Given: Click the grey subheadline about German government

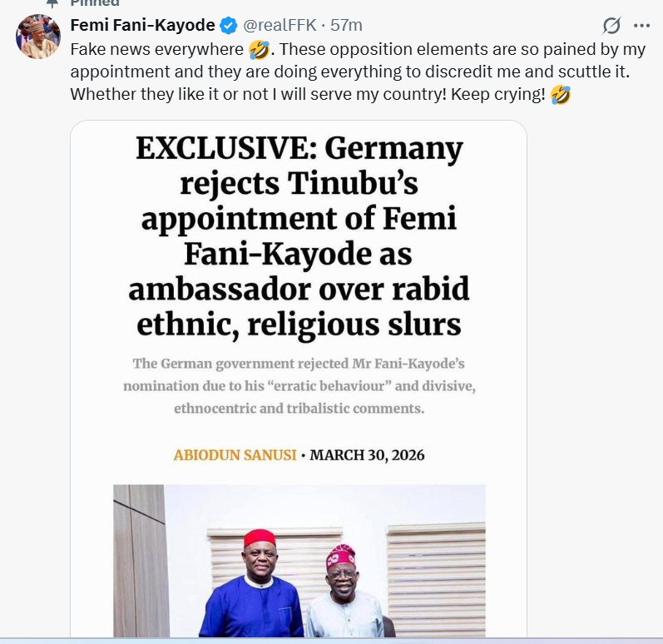Looking at the screenshot, I should pos(299,386).
